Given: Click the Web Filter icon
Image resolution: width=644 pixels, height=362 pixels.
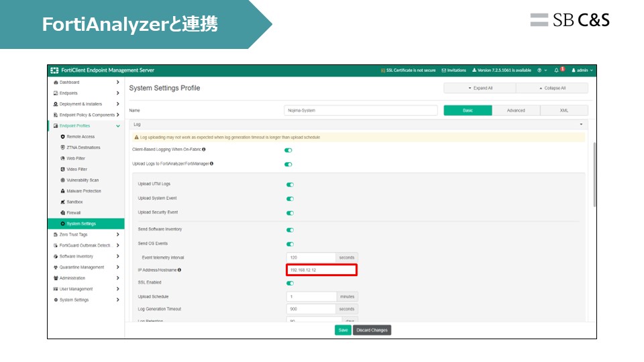Looking at the screenshot, I should pyautogui.click(x=63, y=158).
